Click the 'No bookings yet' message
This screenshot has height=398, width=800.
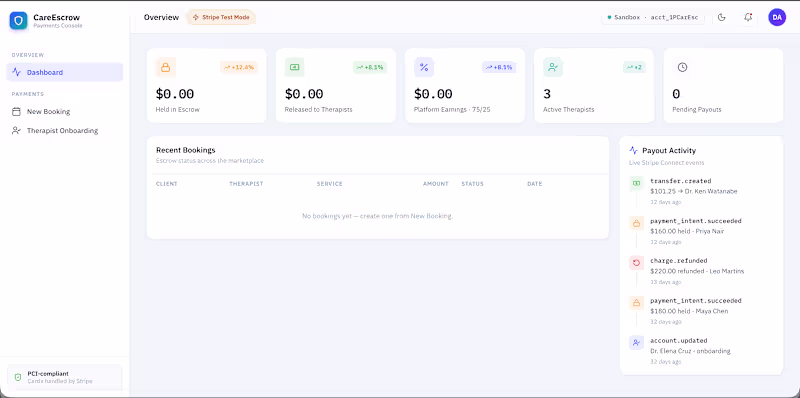378,216
